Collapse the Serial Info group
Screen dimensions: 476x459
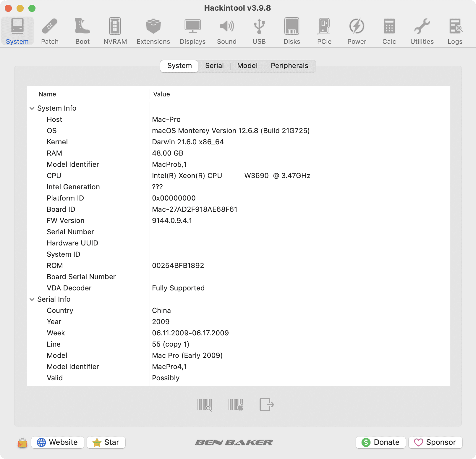pos(32,299)
